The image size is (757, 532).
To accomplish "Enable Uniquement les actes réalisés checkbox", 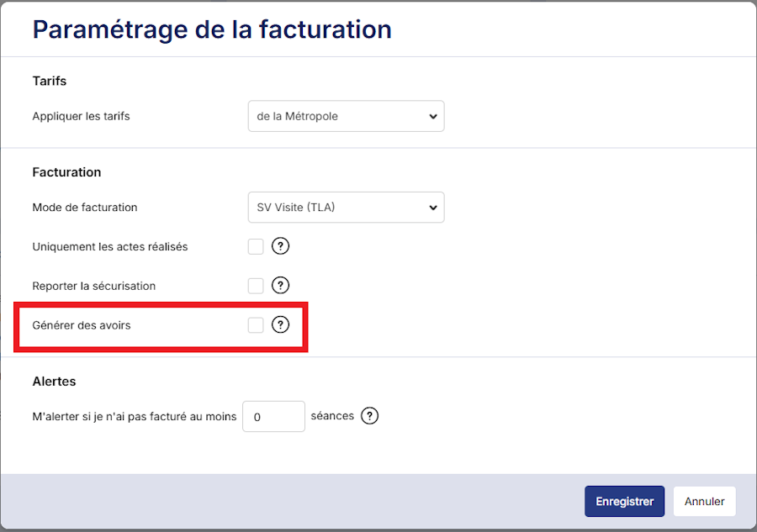I will click(256, 246).
